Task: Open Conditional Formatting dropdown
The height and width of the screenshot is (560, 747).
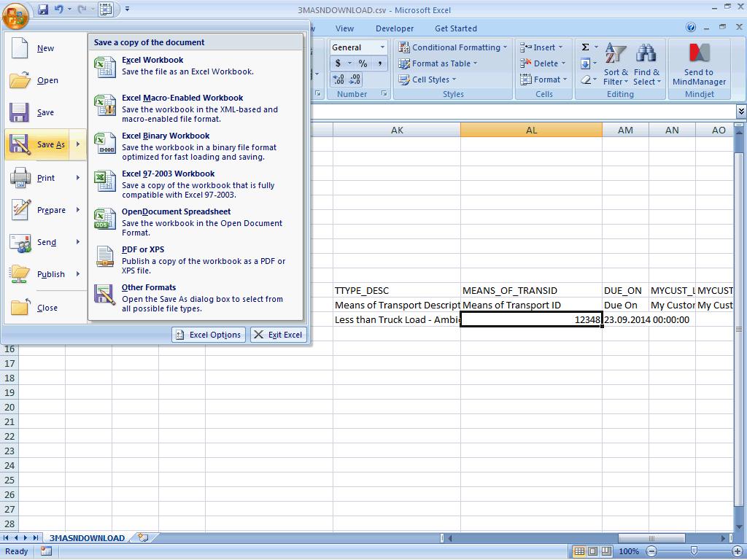Action: coord(452,47)
